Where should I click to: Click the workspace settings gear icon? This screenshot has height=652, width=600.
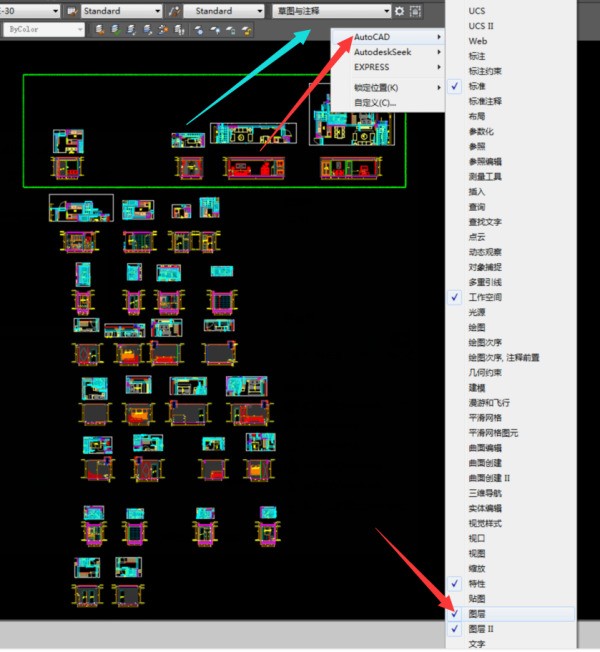click(400, 11)
